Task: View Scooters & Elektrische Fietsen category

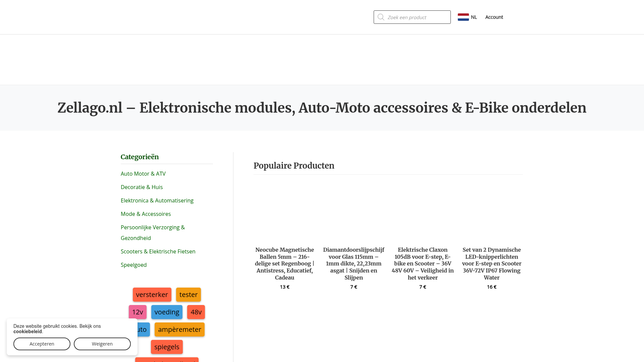Action: (x=158, y=251)
